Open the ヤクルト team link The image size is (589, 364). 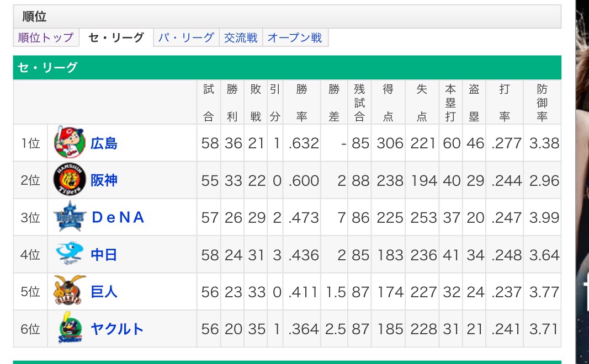pyautogui.click(x=117, y=329)
